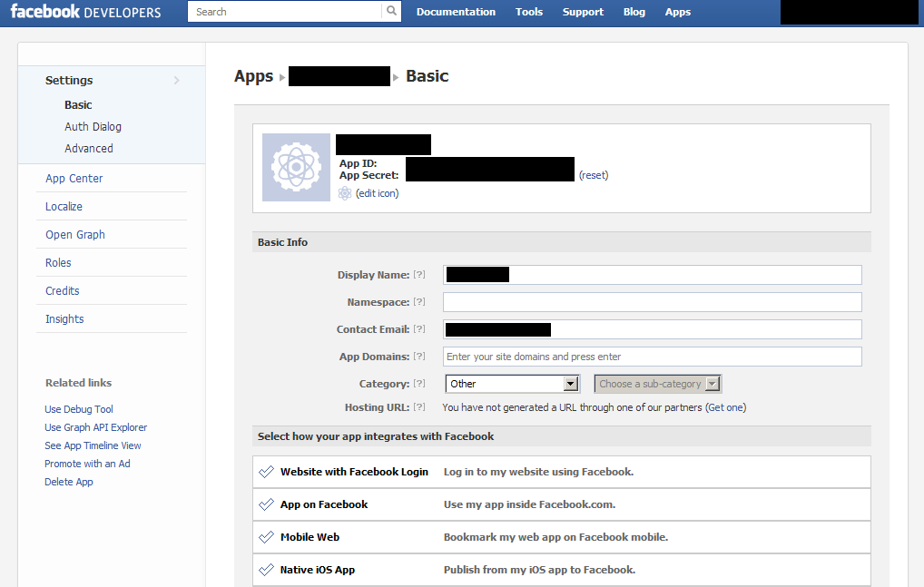Click the Namespace input field
The width and height of the screenshot is (924, 587).
pos(653,302)
